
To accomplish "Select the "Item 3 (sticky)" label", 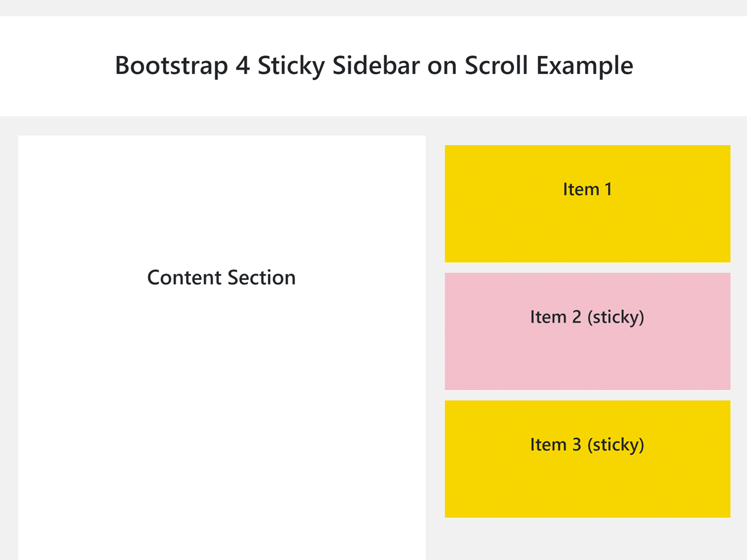I will [x=587, y=444].
